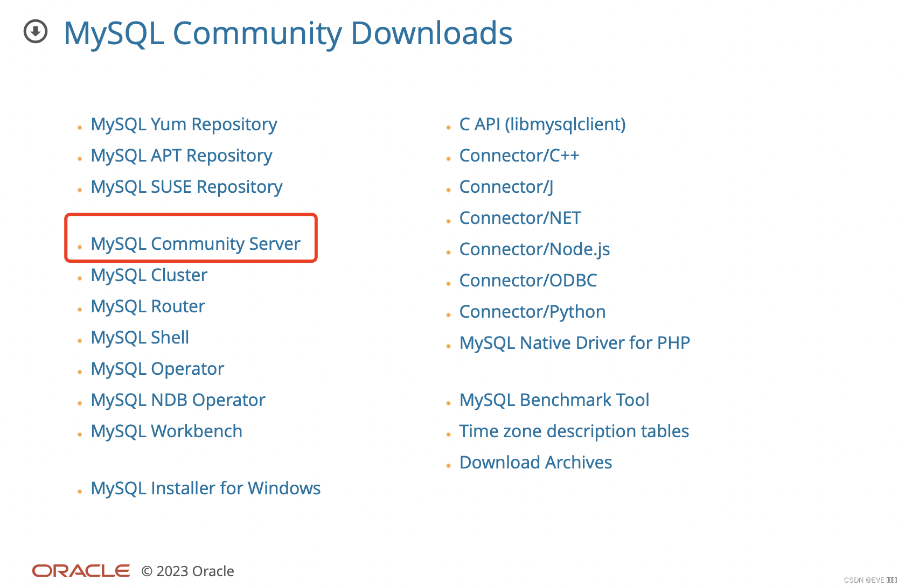Open the MySQL Community Server download page
Image resolution: width=905 pixels, height=588 pixels.
[195, 243]
